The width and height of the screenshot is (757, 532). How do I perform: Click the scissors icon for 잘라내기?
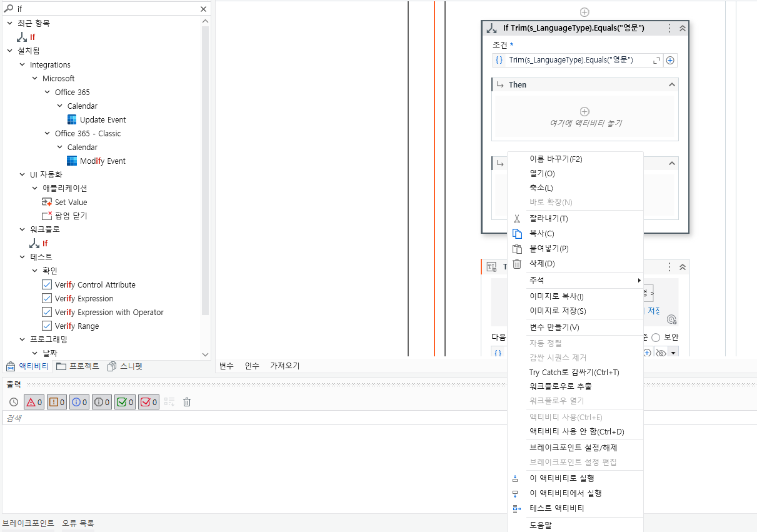point(517,219)
